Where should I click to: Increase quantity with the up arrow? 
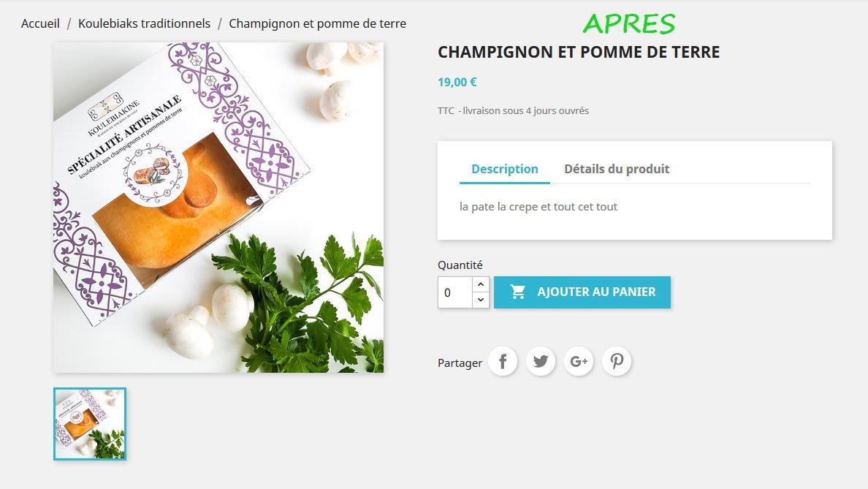click(481, 284)
